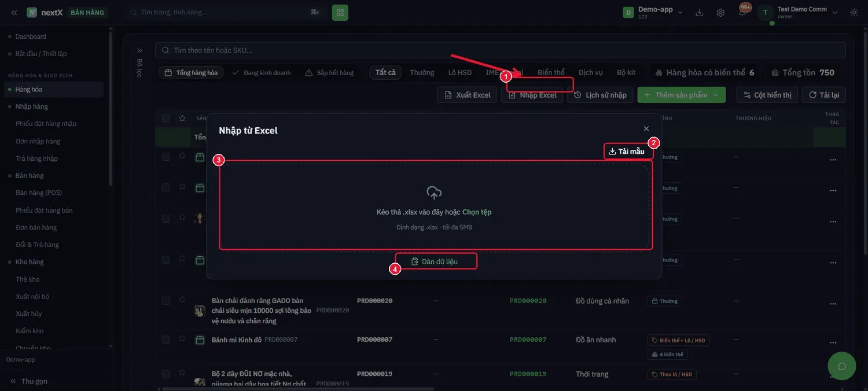The height and width of the screenshot is (391, 868).
Task: Click the Xuất Excel button
Action: (x=468, y=95)
